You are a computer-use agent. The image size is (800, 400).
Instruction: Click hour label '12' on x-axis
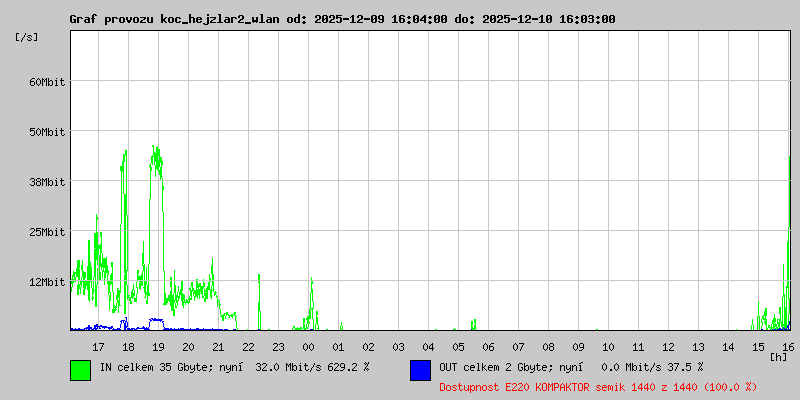pyautogui.click(x=668, y=347)
